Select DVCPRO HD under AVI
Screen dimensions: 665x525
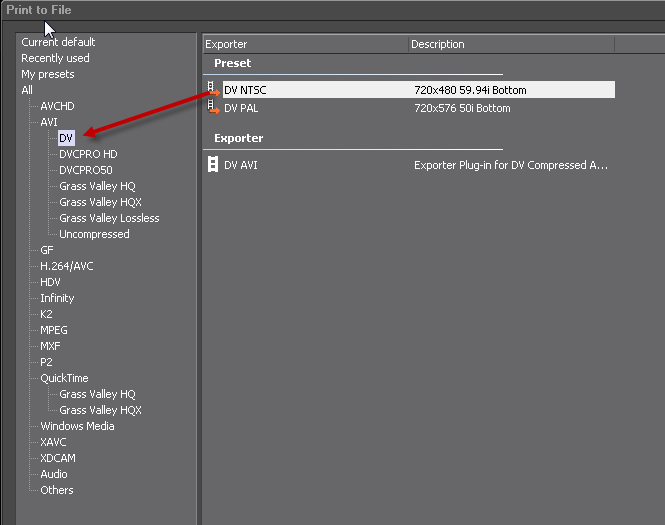88,154
